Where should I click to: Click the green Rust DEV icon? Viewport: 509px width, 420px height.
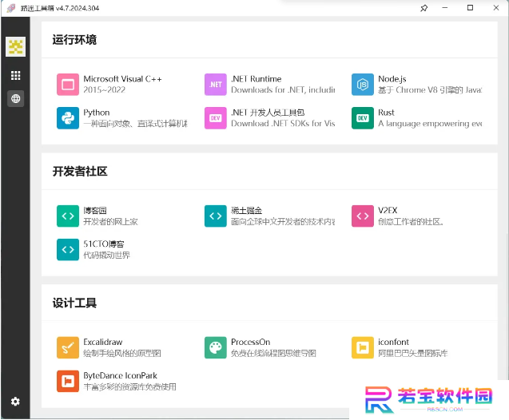(x=363, y=118)
